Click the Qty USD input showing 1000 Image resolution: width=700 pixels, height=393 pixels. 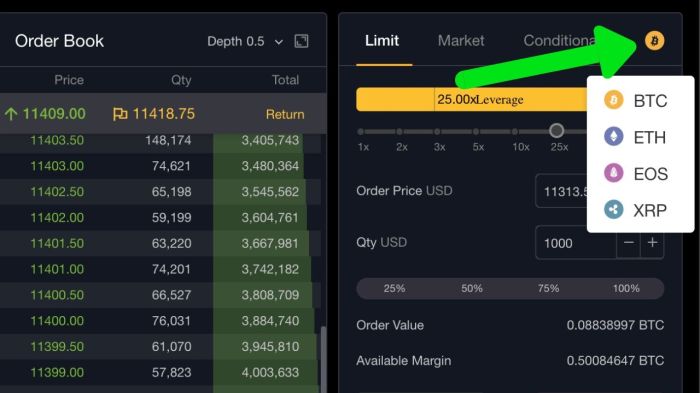576,242
